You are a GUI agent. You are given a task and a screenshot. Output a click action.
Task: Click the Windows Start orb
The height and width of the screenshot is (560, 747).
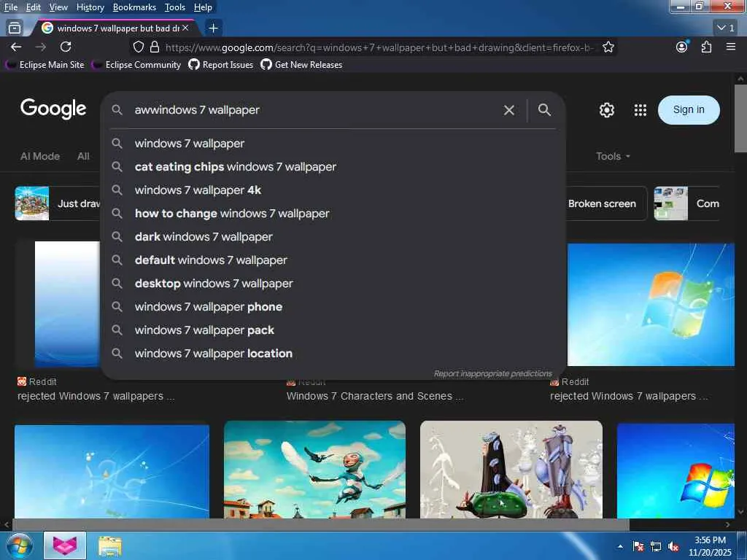(20, 545)
